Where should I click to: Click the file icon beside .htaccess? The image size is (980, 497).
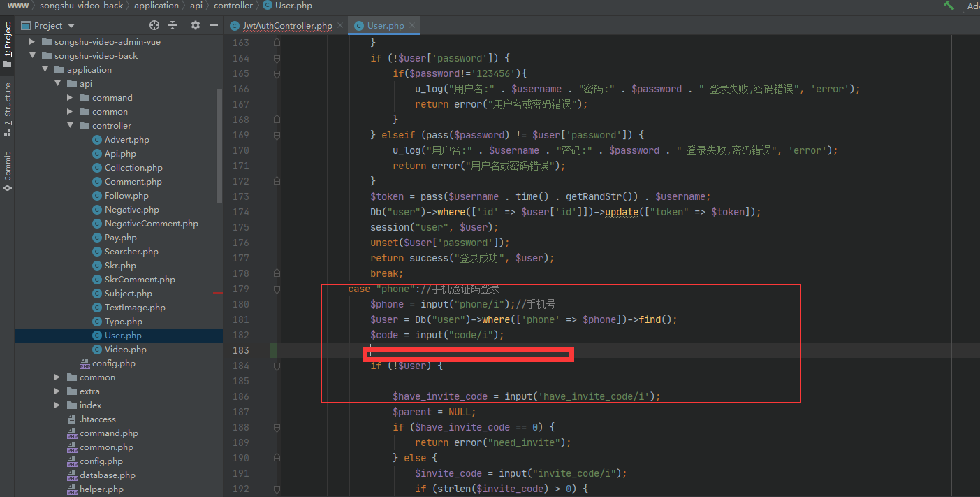[x=72, y=419]
